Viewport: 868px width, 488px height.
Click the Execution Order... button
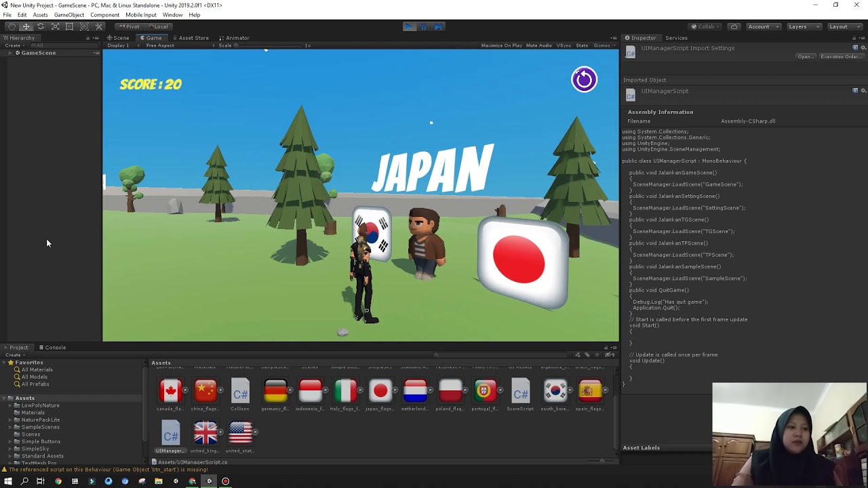coord(841,57)
